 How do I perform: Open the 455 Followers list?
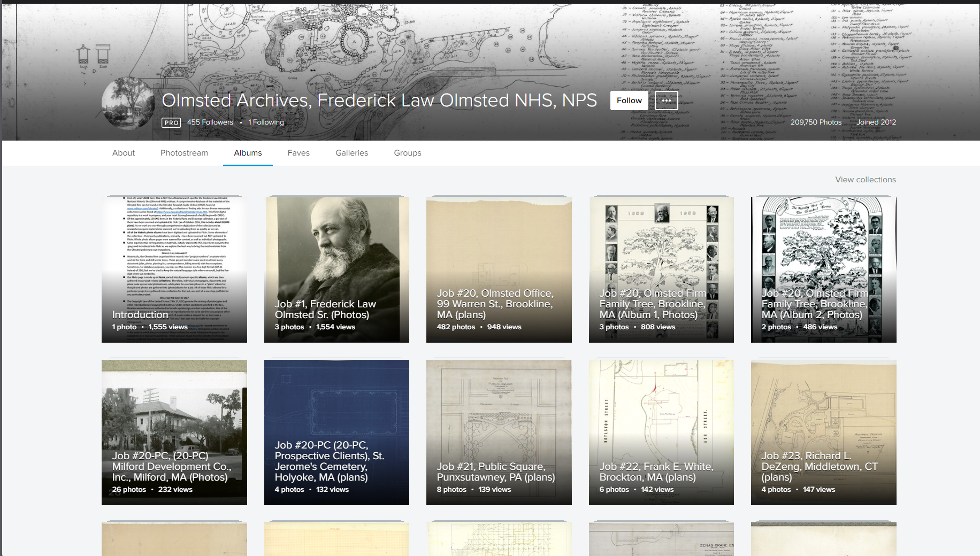click(210, 122)
